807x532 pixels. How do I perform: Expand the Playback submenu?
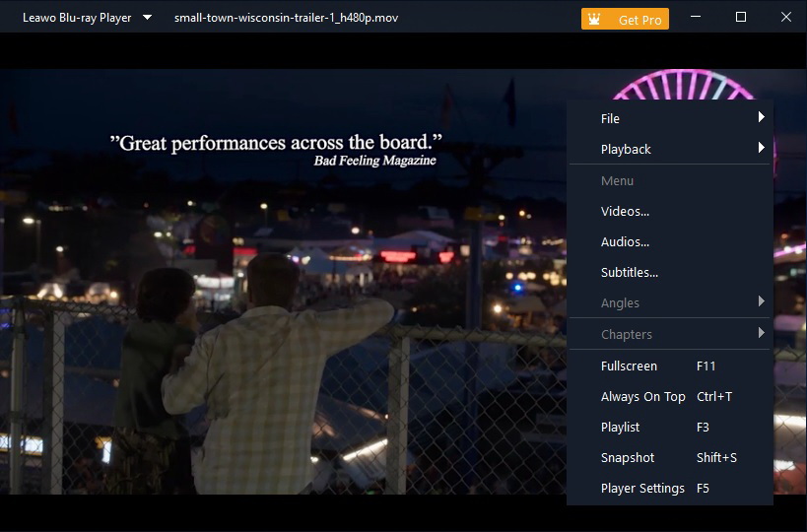pyautogui.click(x=670, y=149)
